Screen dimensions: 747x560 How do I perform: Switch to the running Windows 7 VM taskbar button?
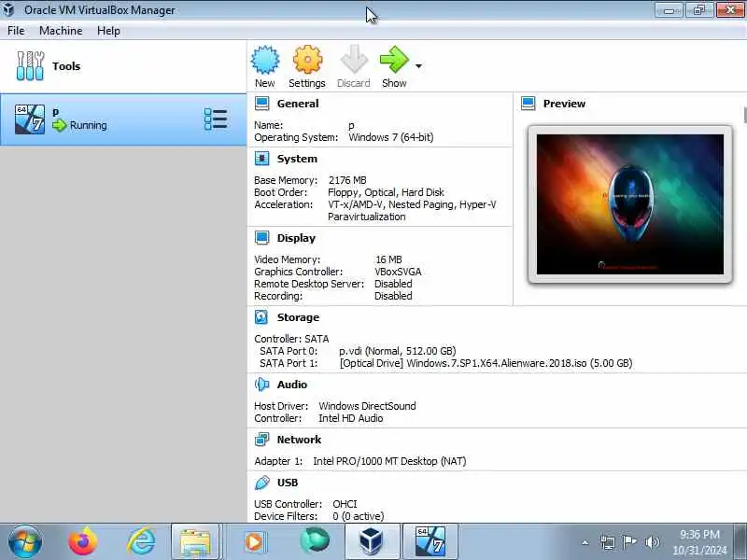[x=430, y=541]
